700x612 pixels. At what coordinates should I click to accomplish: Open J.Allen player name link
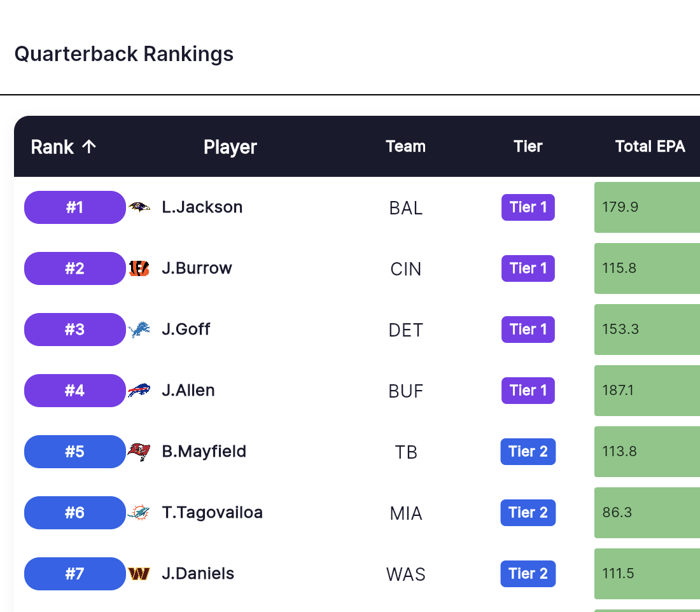point(188,391)
